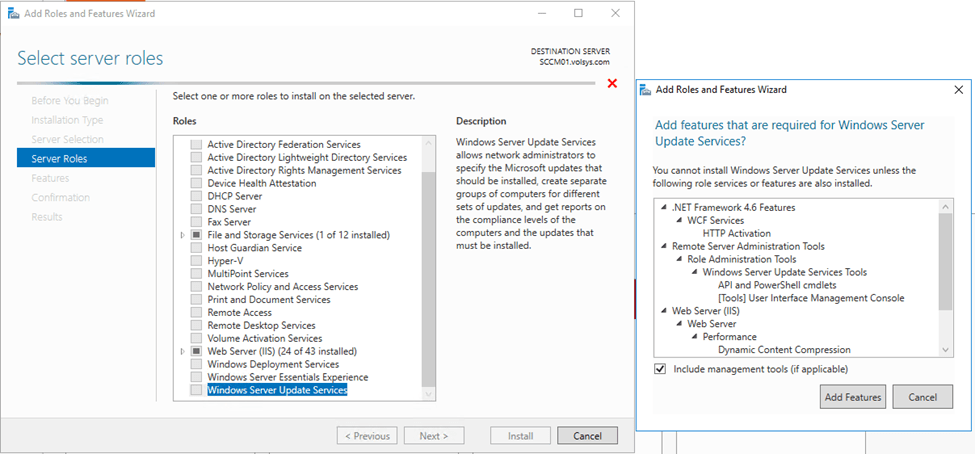Click the down arrow of the roles list scrollbar
975x454 pixels.
coord(429,394)
